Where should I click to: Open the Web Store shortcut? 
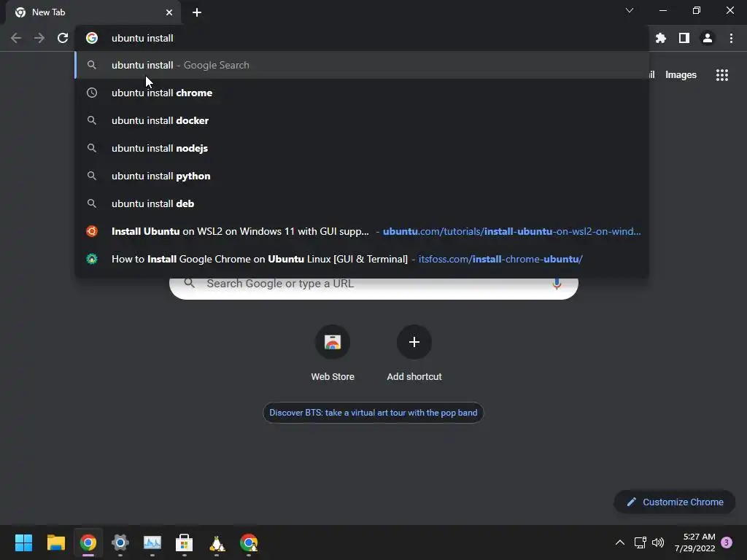(x=333, y=354)
